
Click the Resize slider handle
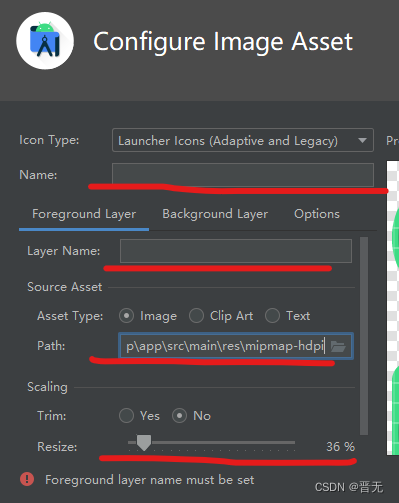pyautogui.click(x=144, y=442)
